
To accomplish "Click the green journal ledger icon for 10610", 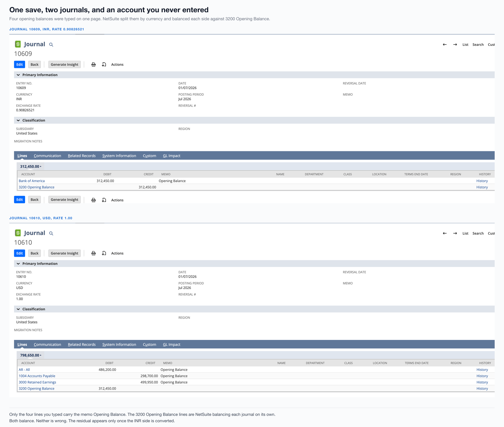I will point(18,233).
